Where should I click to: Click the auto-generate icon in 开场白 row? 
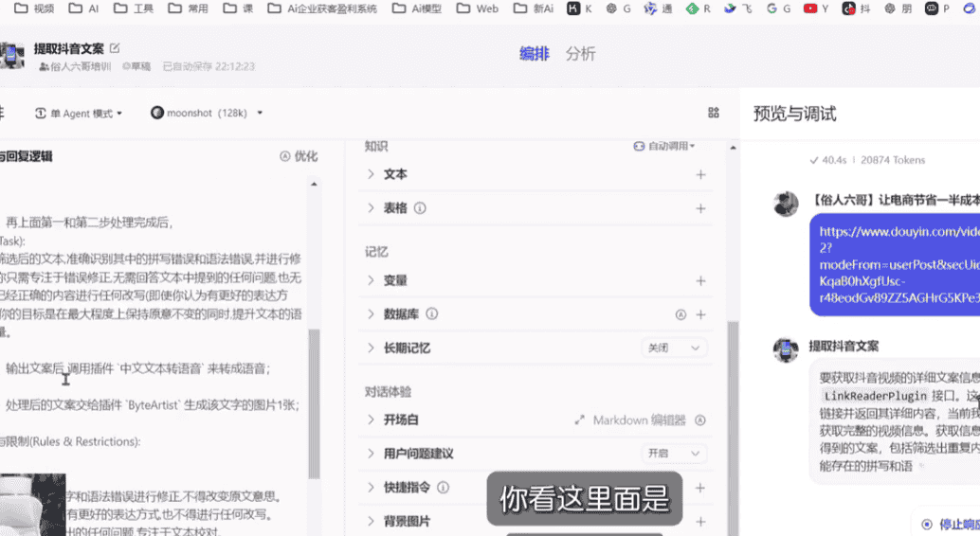tap(700, 420)
